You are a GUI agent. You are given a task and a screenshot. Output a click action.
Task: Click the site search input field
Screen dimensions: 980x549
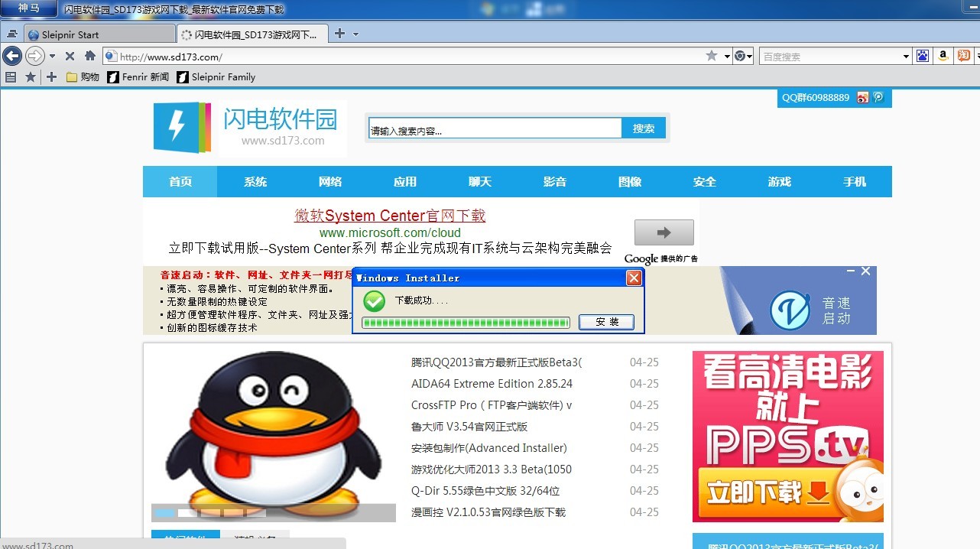[x=495, y=128]
